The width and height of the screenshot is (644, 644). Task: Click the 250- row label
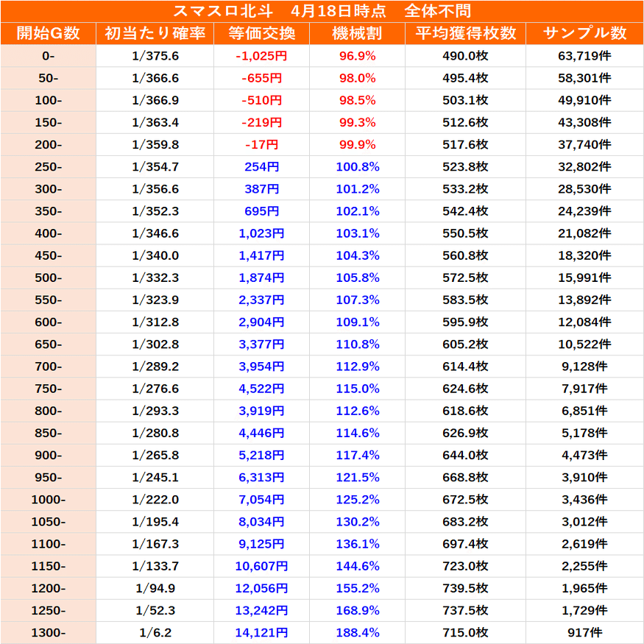48,167
